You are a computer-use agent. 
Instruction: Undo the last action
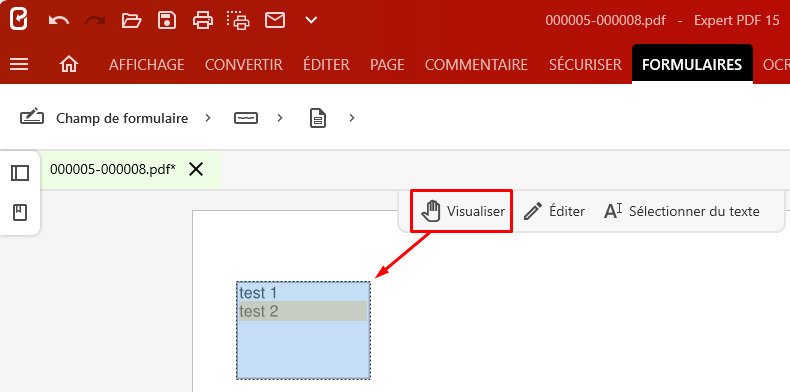click(59, 21)
